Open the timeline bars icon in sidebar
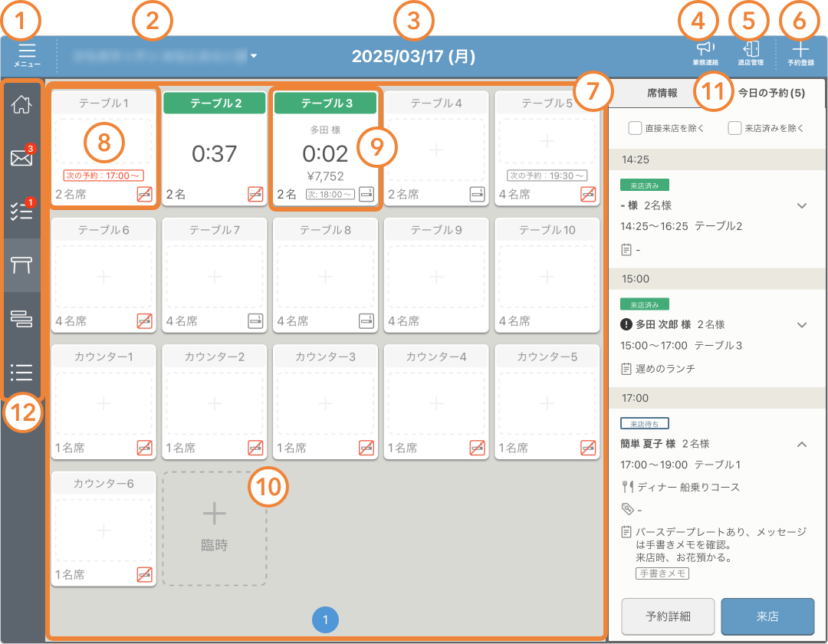828x644 pixels. [21, 319]
